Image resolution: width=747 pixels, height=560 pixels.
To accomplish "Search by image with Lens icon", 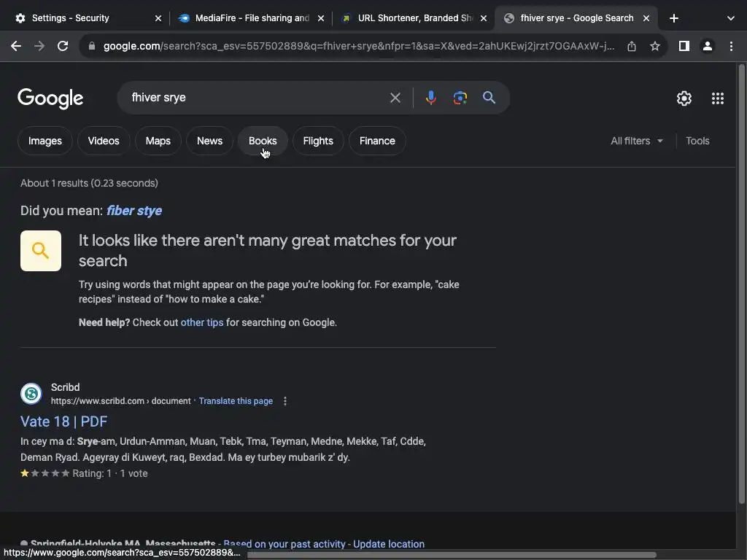I will (x=460, y=98).
